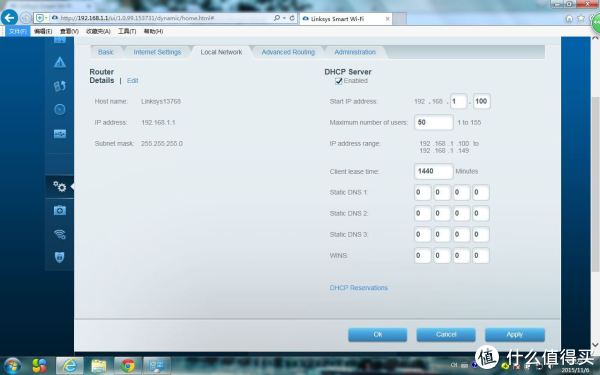Click the browser back arrow button

10,18
